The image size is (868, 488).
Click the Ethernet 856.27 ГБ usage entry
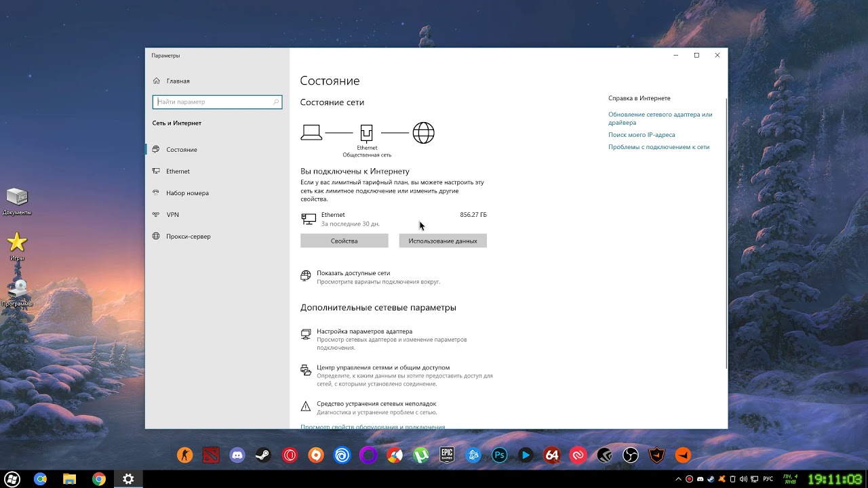pyautogui.click(x=393, y=219)
